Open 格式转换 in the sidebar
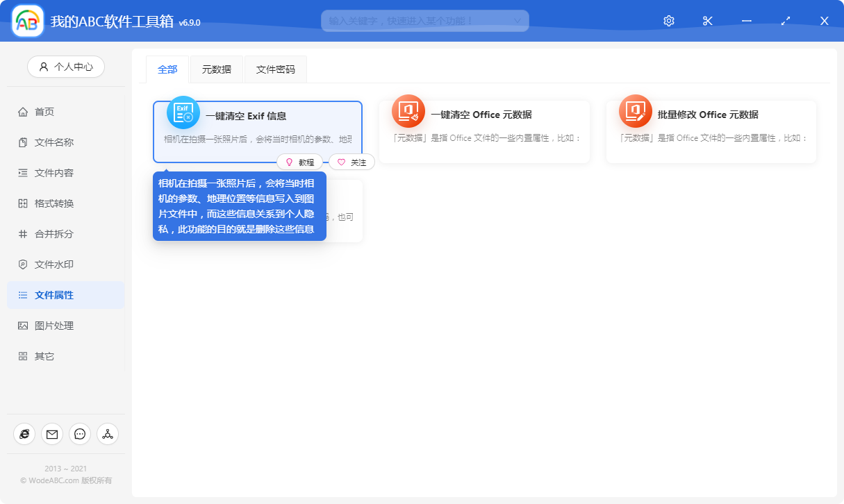Viewport: 844px width, 504px height. [x=54, y=203]
